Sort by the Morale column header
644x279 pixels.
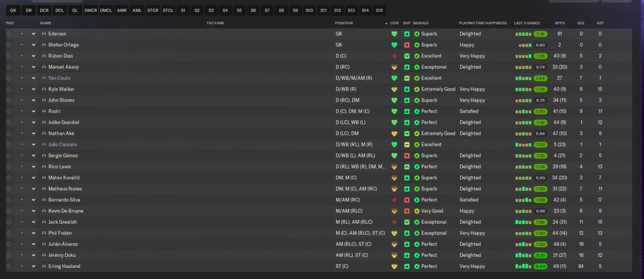click(x=421, y=23)
